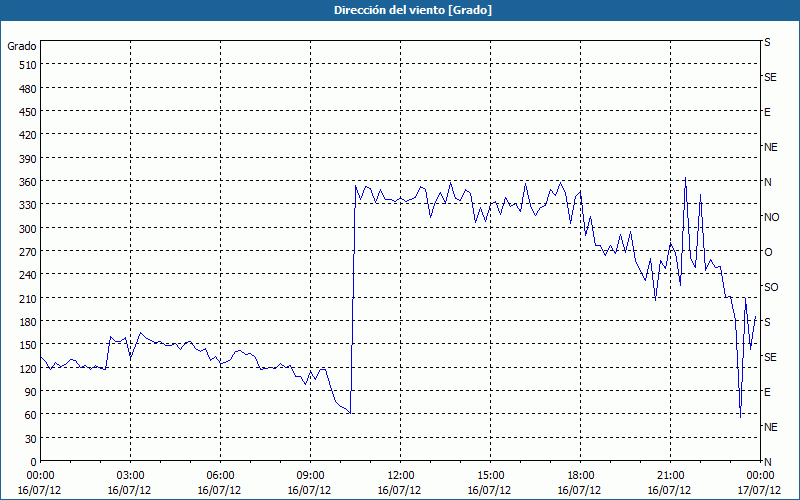Click the 180 degree axis label
This screenshot has width=800, height=500.
coord(29,322)
